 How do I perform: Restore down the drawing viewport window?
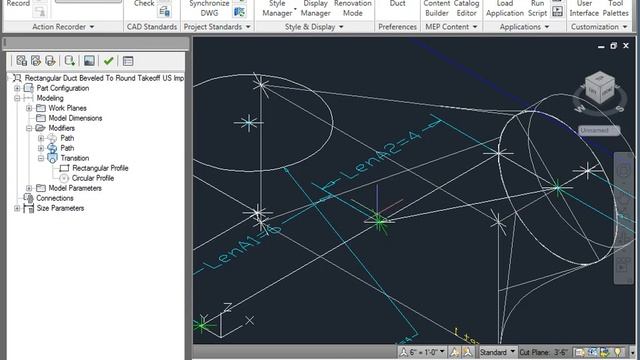[613, 46]
